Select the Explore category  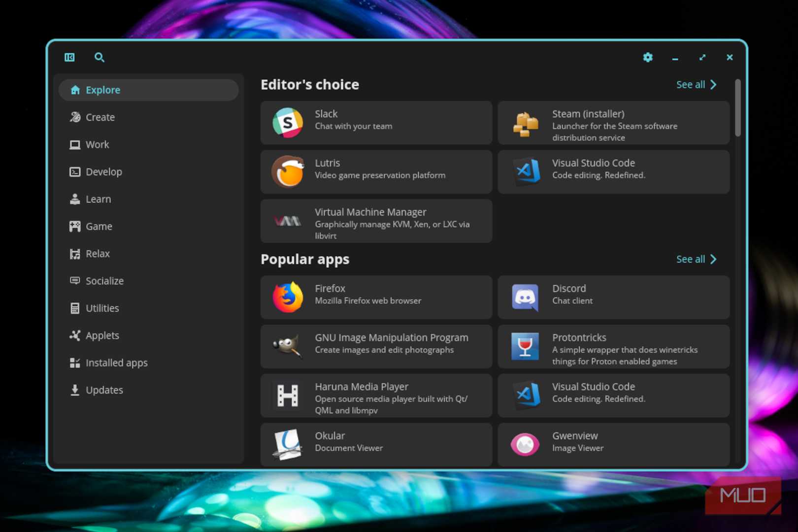[x=148, y=90]
